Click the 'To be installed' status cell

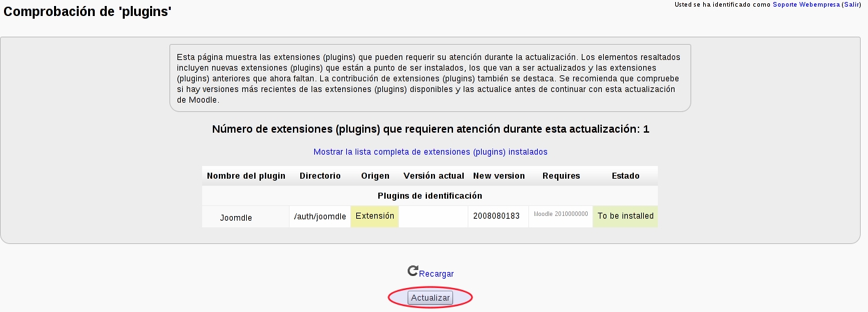(625, 216)
